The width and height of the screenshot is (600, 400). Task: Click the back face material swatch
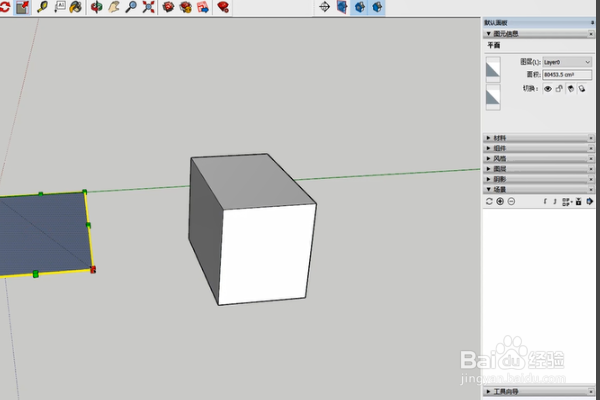493,97
